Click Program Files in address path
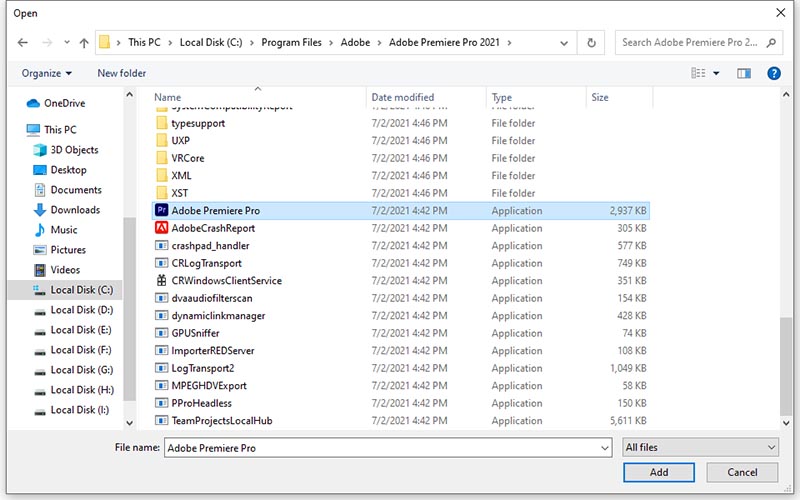 (291, 43)
